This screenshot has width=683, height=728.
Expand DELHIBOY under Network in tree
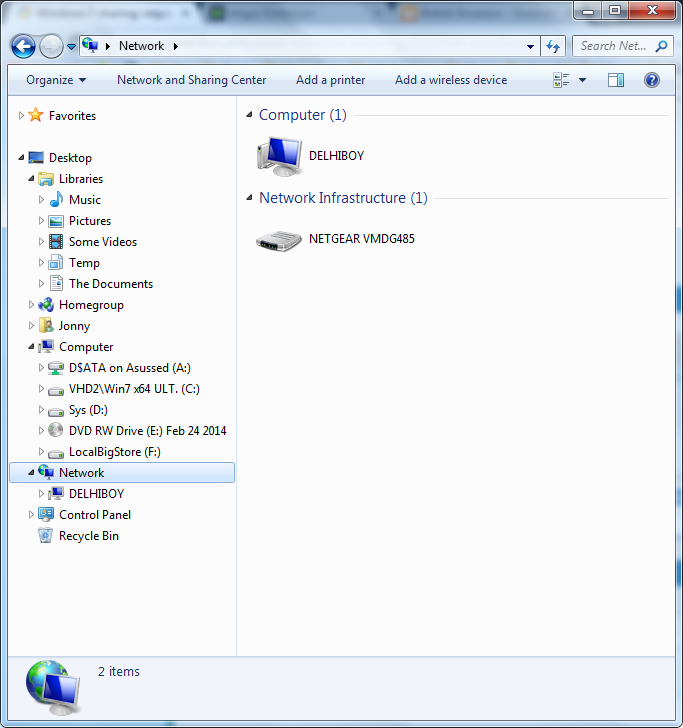(x=41, y=494)
